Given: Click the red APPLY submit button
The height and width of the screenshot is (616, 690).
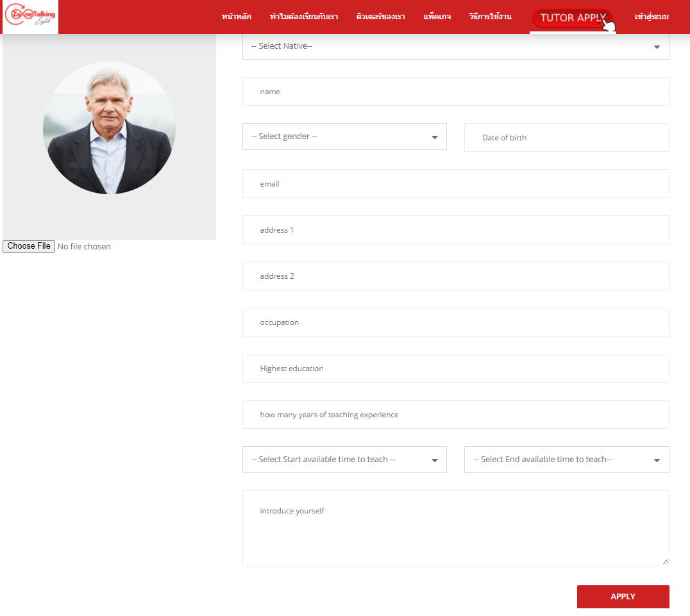Looking at the screenshot, I should [x=623, y=597].
